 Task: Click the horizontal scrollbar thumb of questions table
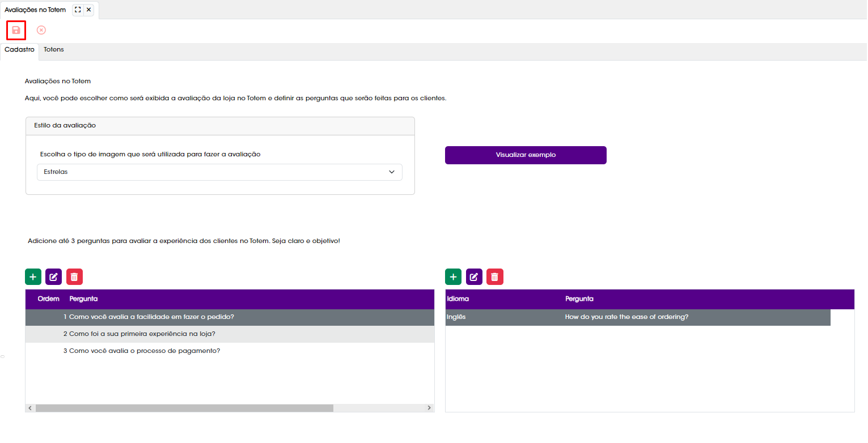click(184, 408)
